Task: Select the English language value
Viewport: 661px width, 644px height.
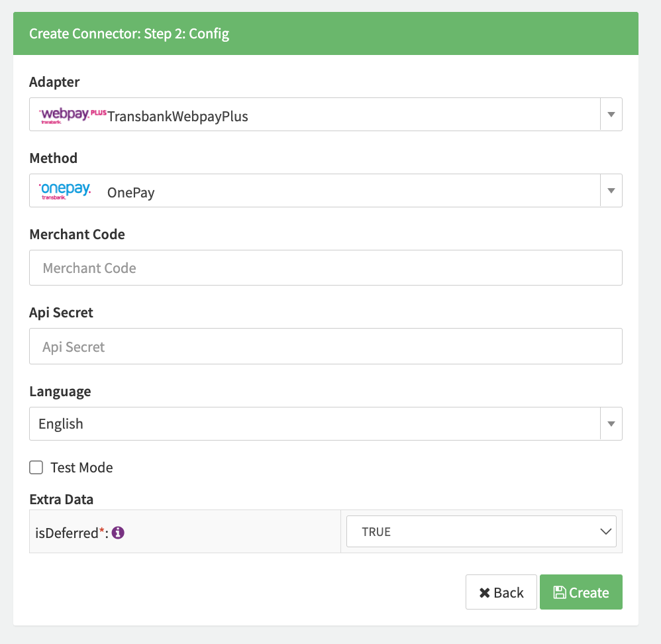Action: pos(61,424)
